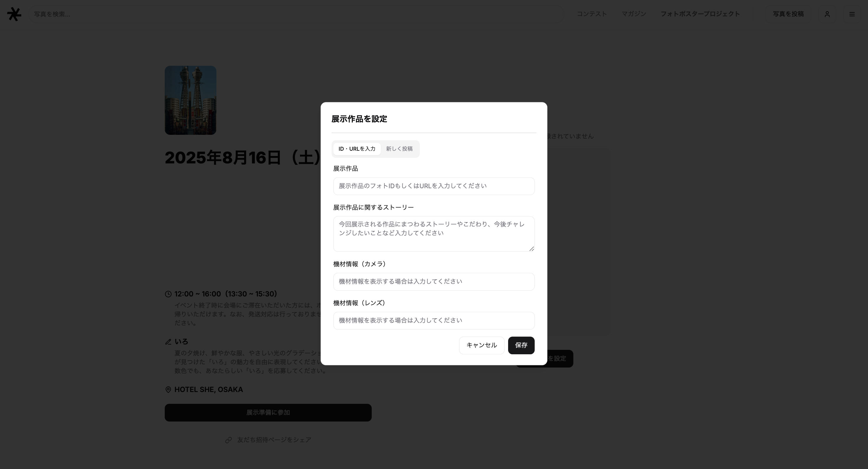Focus the 展示作品に関するストーリー textarea
The width and height of the screenshot is (868, 469).
[x=434, y=234]
